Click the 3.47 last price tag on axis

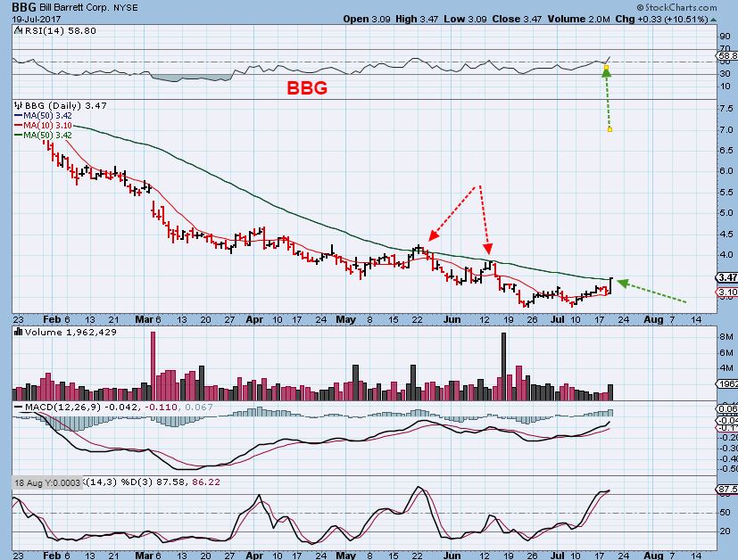(x=726, y=277)
